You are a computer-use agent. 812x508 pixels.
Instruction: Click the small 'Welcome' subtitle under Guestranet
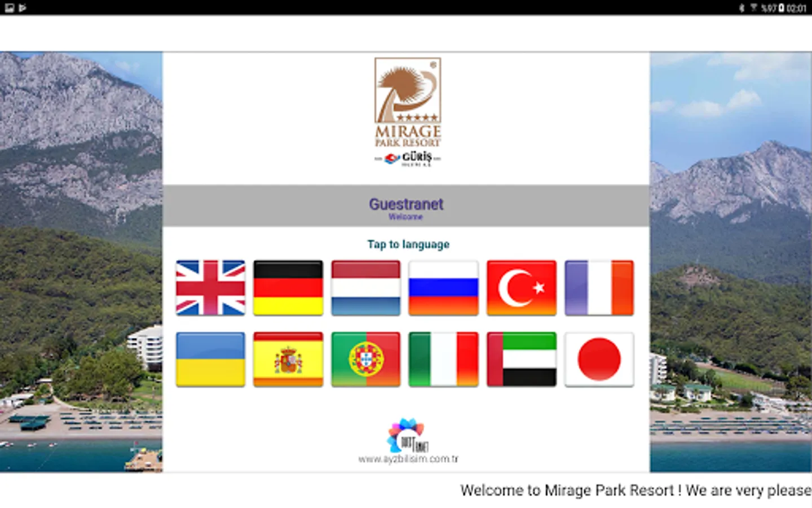coord(405,217)
